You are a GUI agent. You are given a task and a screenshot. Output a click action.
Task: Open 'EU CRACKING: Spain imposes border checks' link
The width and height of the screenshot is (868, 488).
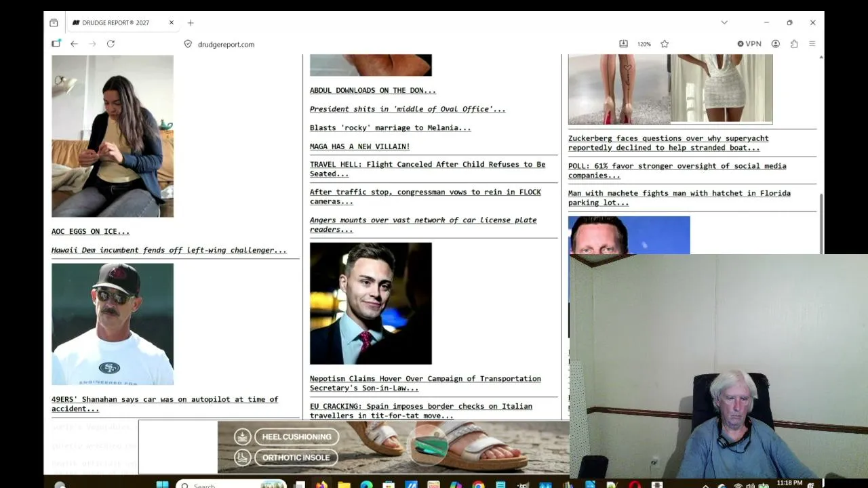click(421, 411)
